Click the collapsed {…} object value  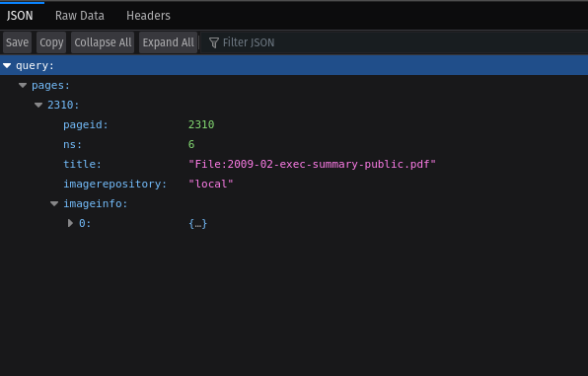[198, 224]
